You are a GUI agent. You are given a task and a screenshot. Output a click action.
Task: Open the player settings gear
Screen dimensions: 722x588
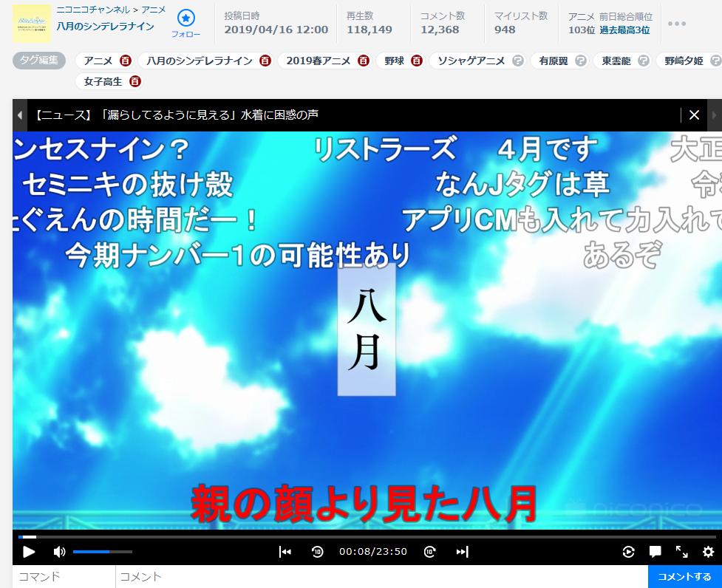click(708, 551)
